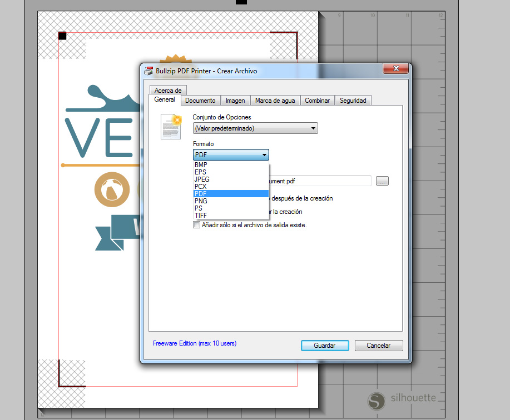Choose EPS from the format list
Image resolution: width=510 pixels, height=420 pixels.
[231, 172]
